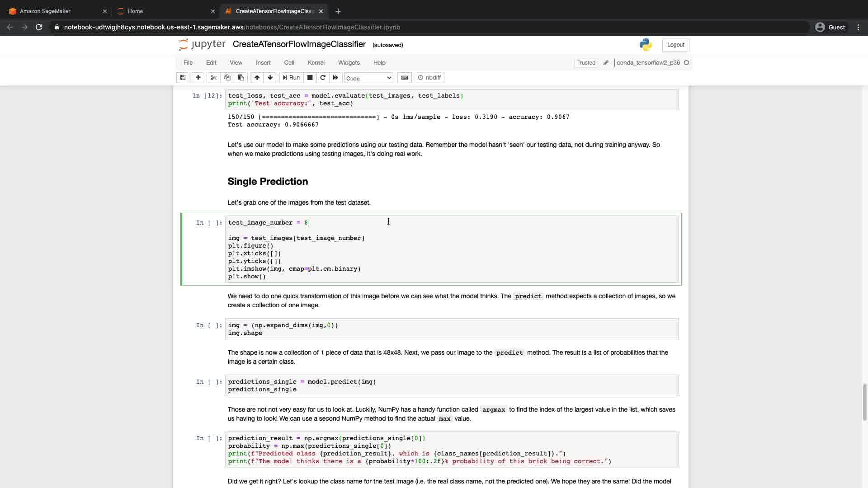This screenshot has height=488, width=868.
Task: Cut selected cells with scissors icon
Action: point(213,78)
